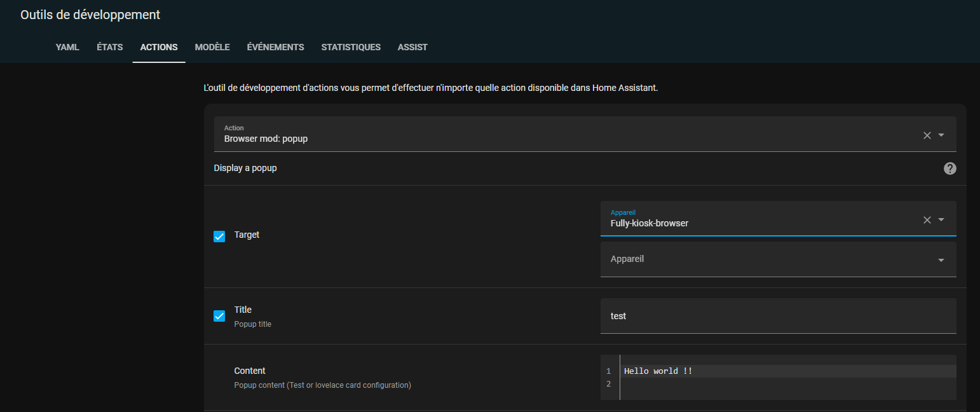Click the Title input containing test
980x412 pixels.
(777, 316)
